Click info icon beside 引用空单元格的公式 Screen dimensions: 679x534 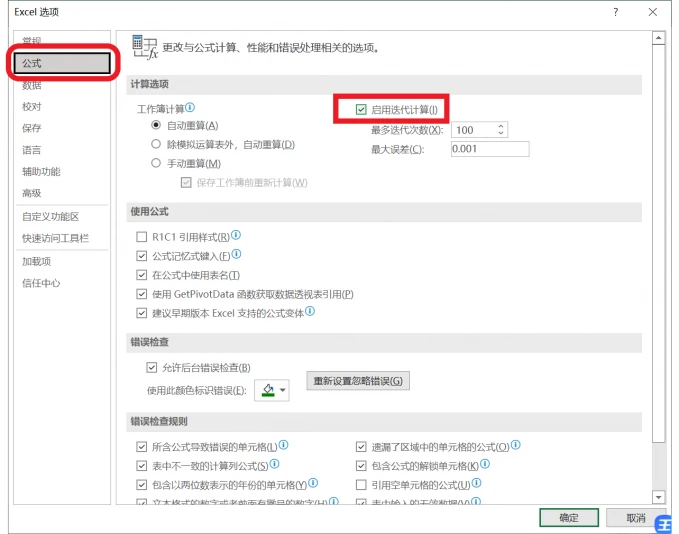click(476, 482)
